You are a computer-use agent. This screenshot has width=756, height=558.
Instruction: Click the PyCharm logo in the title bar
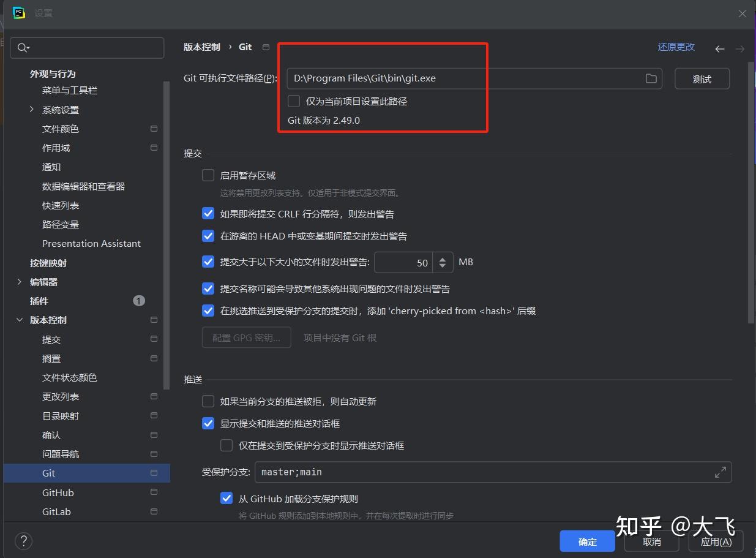point(18,12)
